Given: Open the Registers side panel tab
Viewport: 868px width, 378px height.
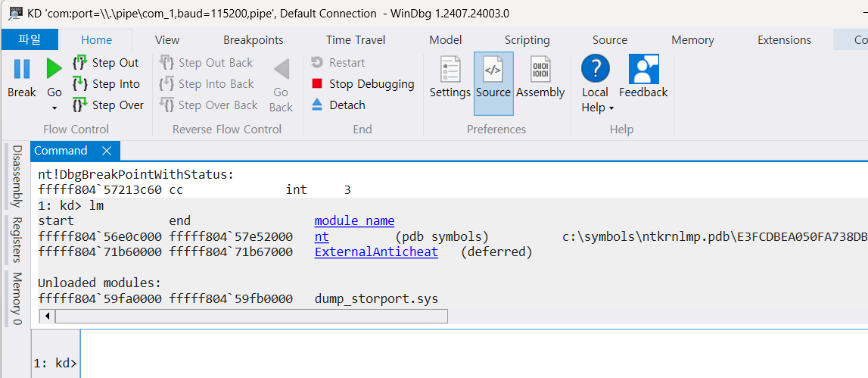Looking at the screenshot, I should pos(17,240).
